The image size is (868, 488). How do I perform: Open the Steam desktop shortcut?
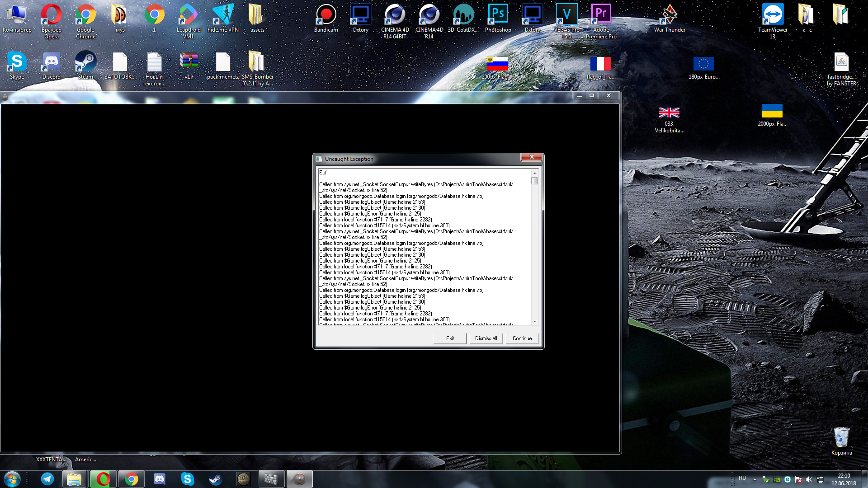tap(85, 66)
